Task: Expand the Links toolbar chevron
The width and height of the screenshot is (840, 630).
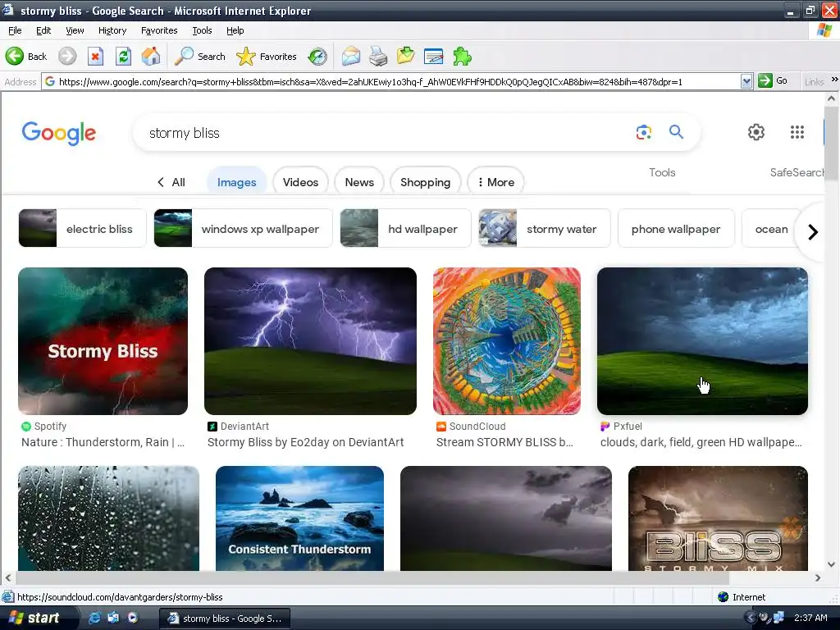Action: coord(834,80)
